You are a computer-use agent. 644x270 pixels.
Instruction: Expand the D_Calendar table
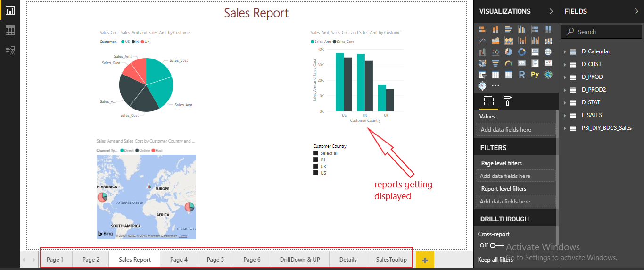pos(565,51)
